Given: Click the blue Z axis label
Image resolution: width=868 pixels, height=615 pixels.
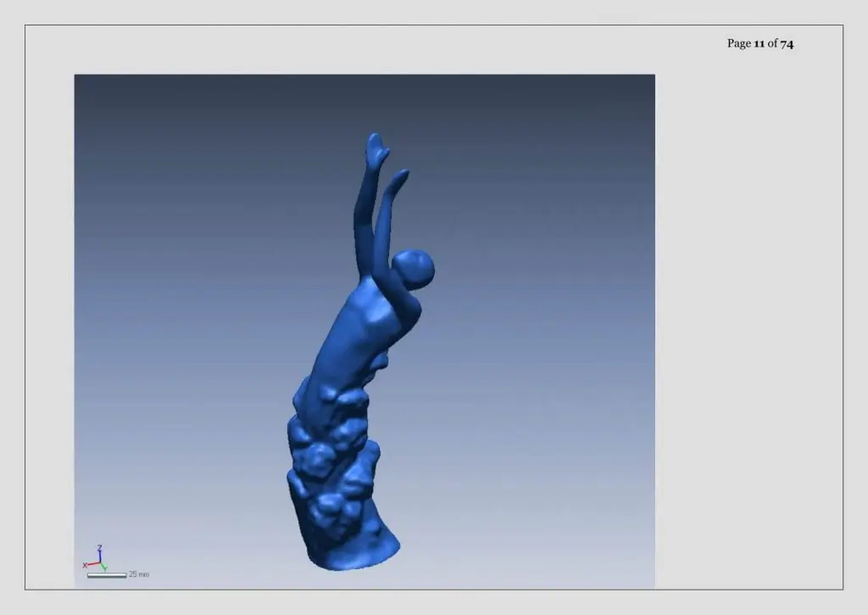Looking at the screenshot, I should pos(100,547).
